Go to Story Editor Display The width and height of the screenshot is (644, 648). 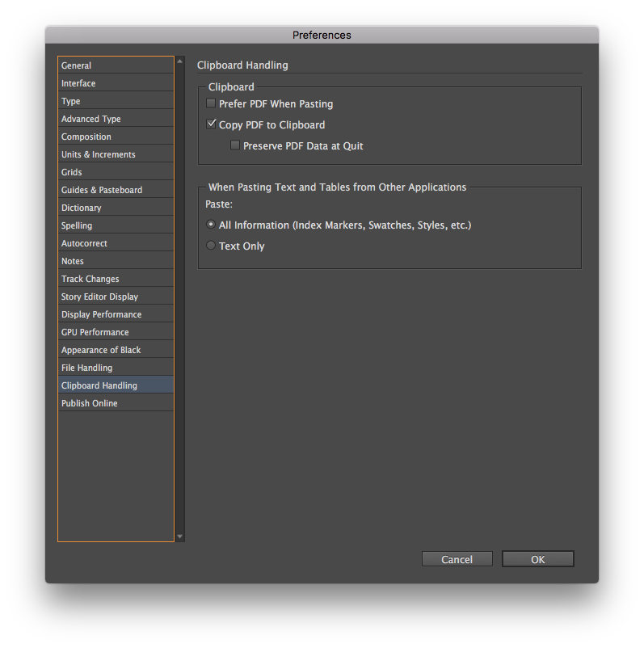116,297
